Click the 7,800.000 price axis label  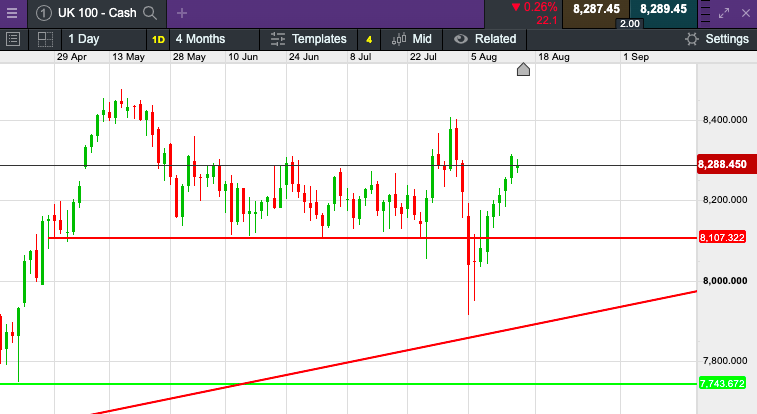coord(725,361)
